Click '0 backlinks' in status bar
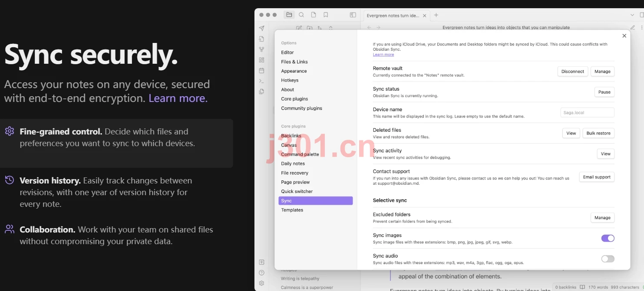 (566, 287)
